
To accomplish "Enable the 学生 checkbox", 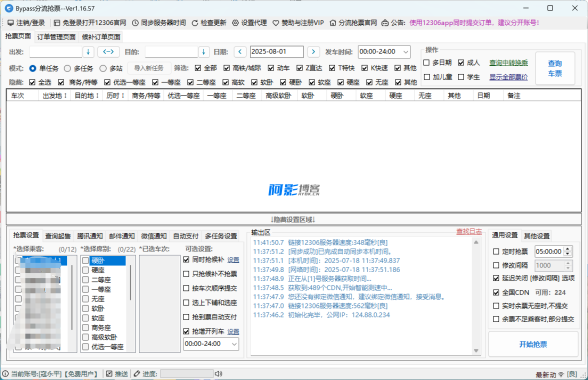I will pyautogui.click(x=461, y=77).
